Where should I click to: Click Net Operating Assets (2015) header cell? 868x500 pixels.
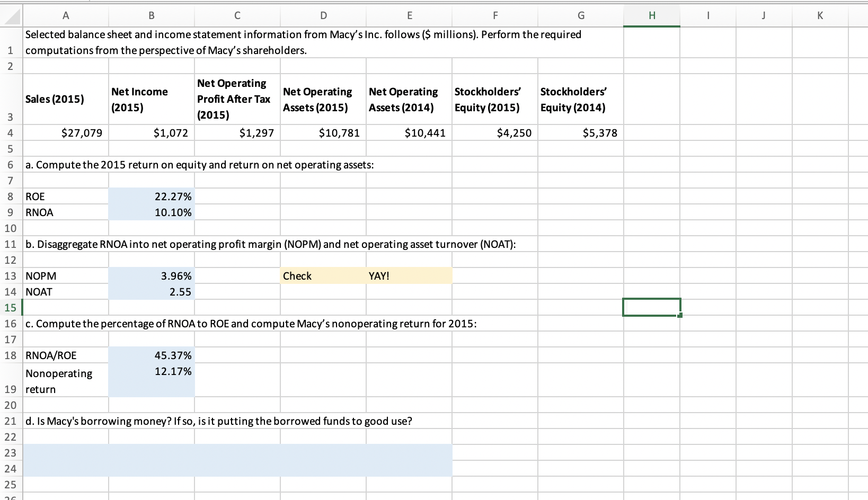[323, 99]
